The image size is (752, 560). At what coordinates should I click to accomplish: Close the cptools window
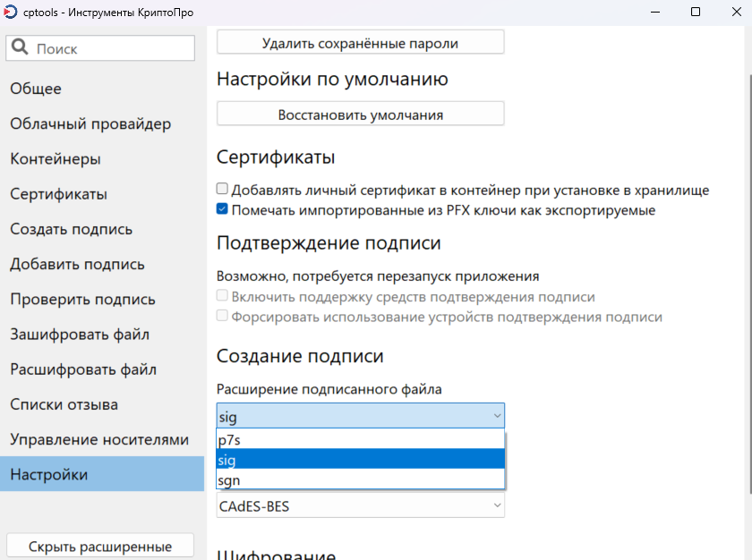737,12
